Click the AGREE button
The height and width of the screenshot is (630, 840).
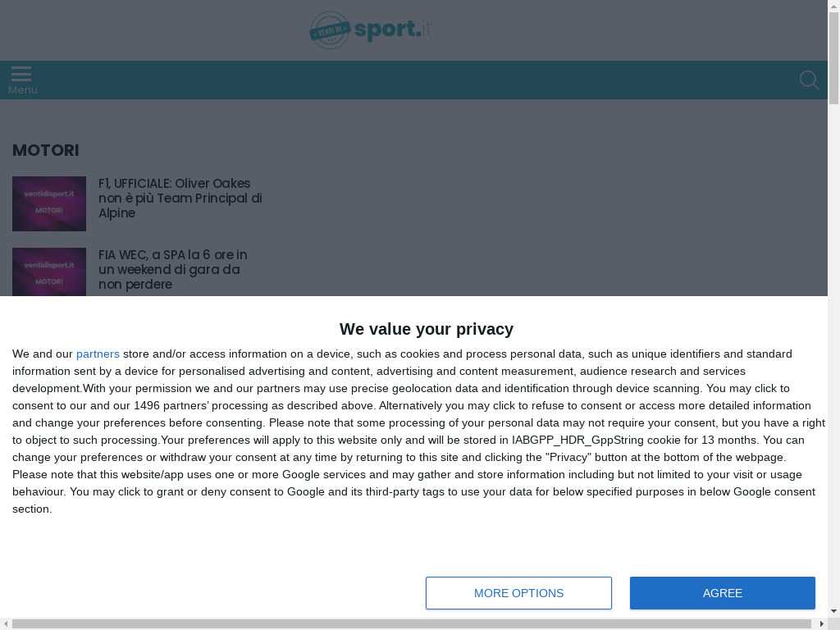[722, 593]
